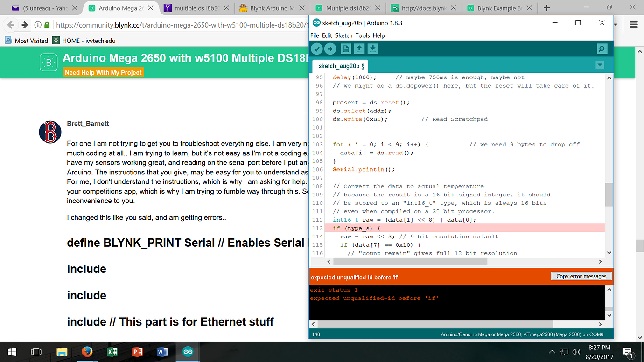Click the Save sketch down-arrow icon
644x362 pixels.
click(372, 49)
